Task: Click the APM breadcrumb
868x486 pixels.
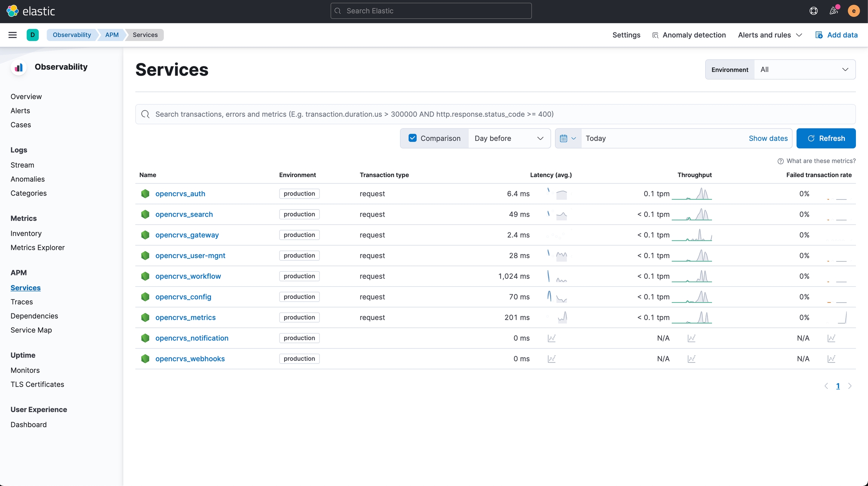Action: click(x=112, y=35)
